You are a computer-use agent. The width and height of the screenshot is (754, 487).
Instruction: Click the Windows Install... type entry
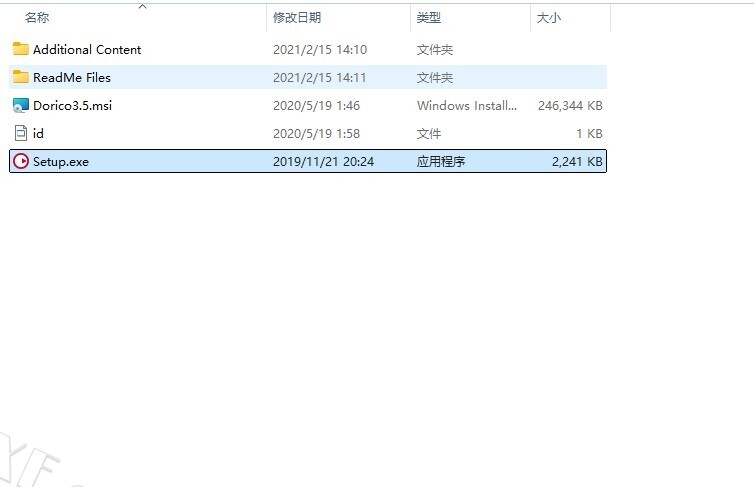pos(467,105)
